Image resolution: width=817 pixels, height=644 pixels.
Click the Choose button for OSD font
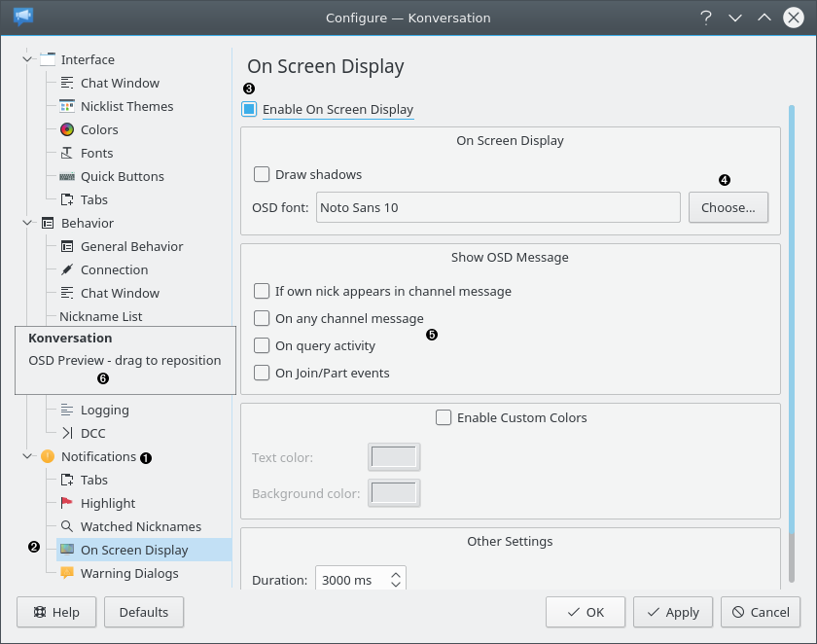(728, 206)
